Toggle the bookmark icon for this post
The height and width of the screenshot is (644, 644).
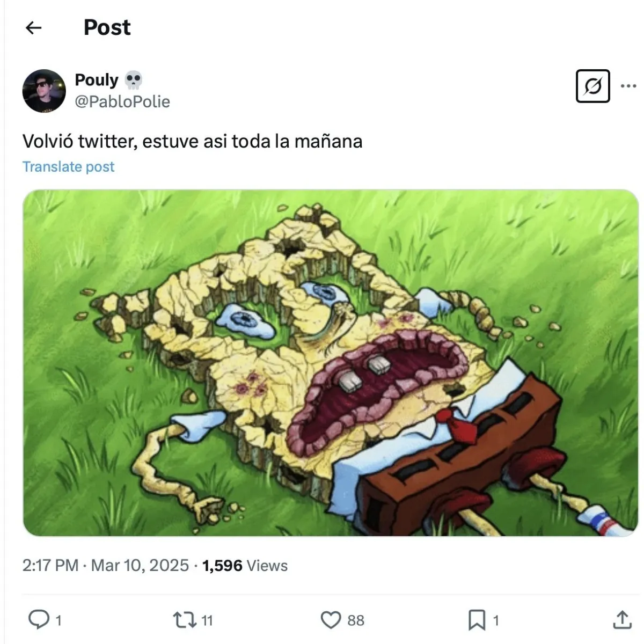click(x=477, y=620)
